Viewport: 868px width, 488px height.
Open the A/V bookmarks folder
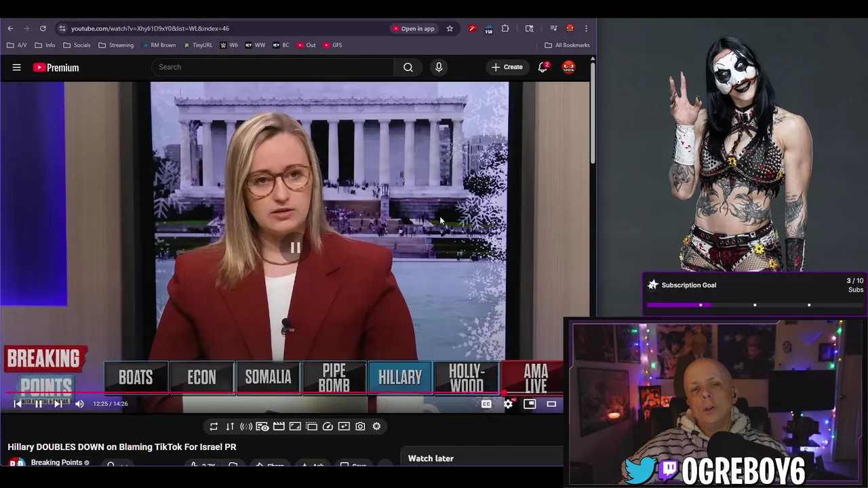click(x=17, y=45)
